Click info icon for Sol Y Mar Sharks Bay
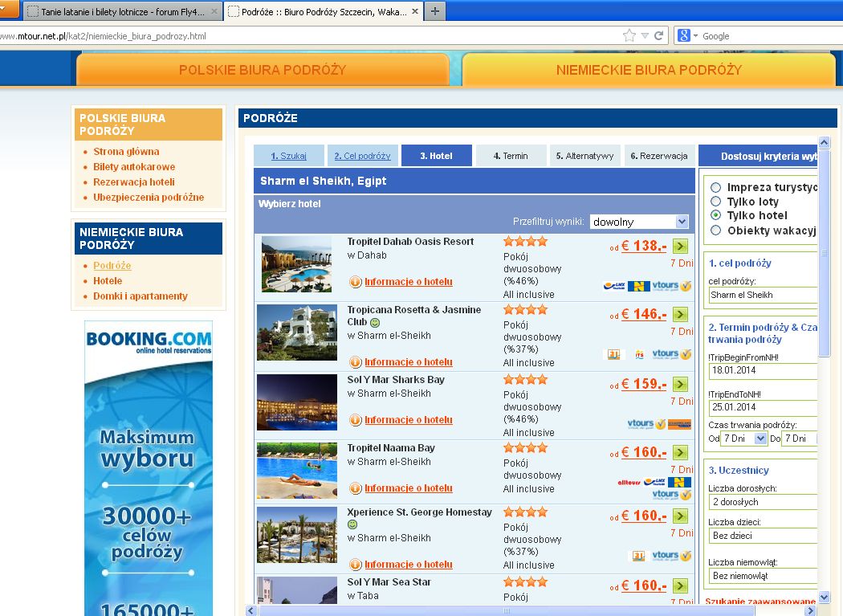This screenshot has width=843, height=616. tap(356, 420)
